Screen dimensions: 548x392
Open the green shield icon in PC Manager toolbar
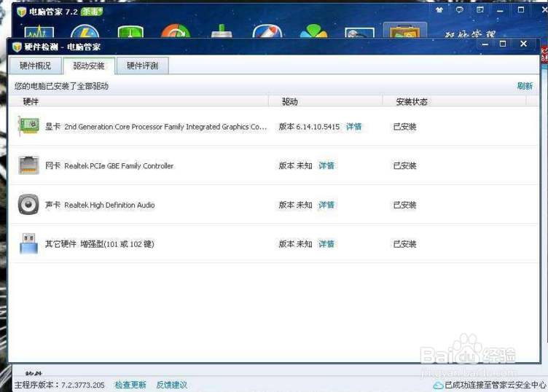tap(130, 32)
